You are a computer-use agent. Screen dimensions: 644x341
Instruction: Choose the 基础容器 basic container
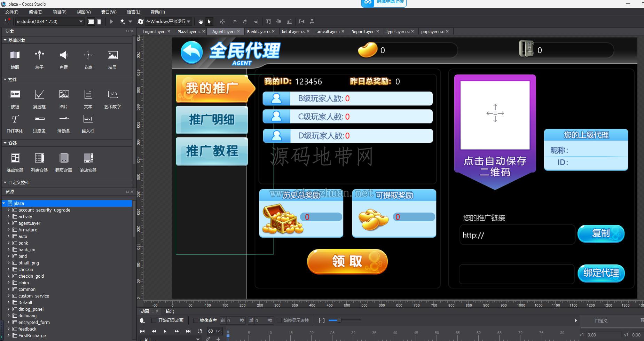(x=15, y=158)
